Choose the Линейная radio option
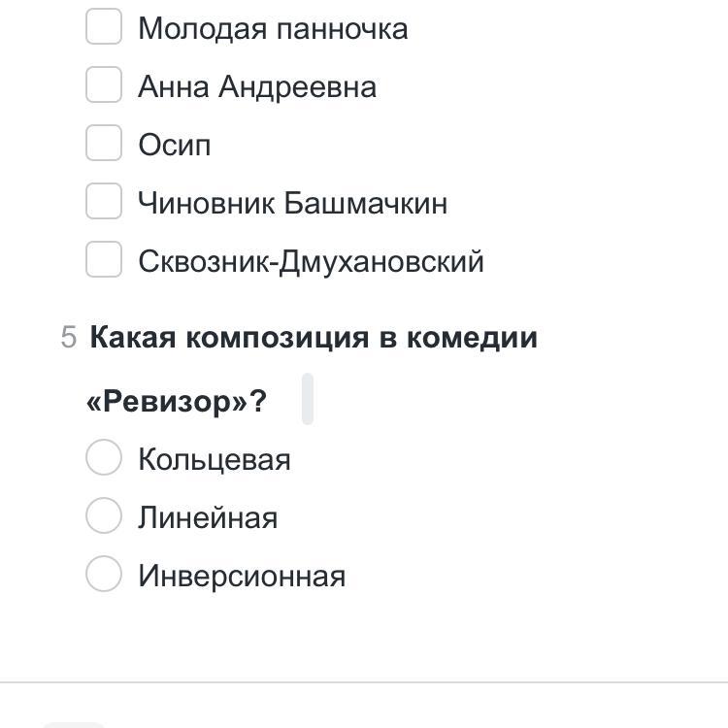728x728 pixels. click(104, 515)
